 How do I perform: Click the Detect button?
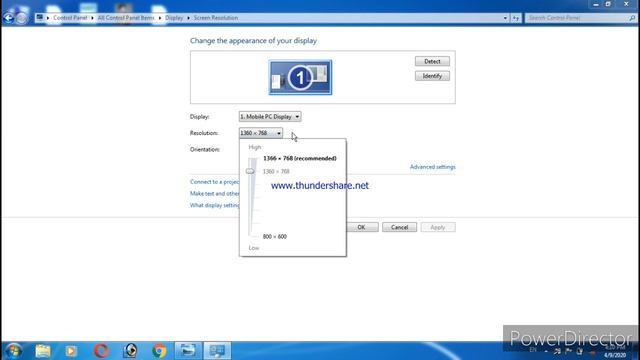click(432, 61)
